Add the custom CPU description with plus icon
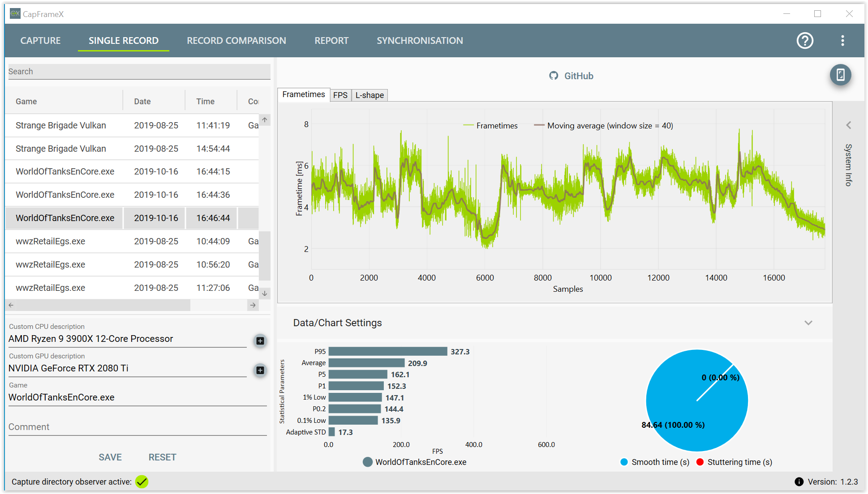868x494 pixels. 260,341
